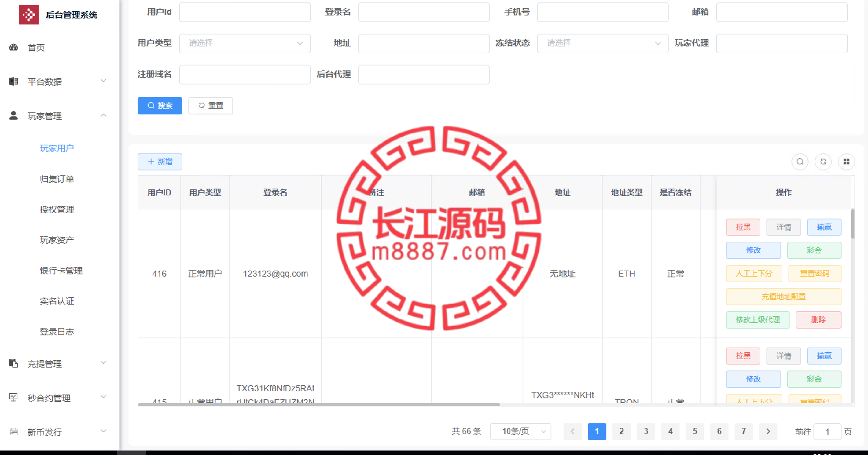Viewport: 868px width, 455px height.
Task: Focus the 后台代理 input field
Action: coord(424,75)
